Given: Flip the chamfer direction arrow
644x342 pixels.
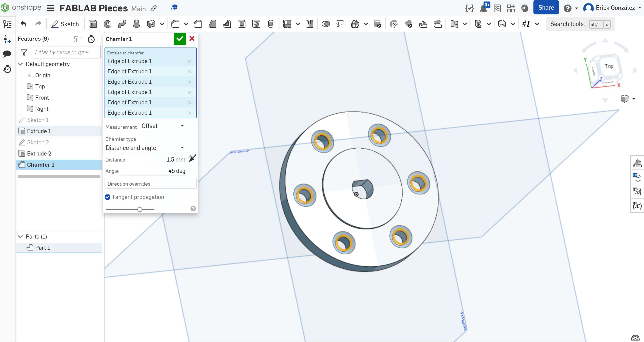Looking at the screenshot, I should [x=192, y=159].
